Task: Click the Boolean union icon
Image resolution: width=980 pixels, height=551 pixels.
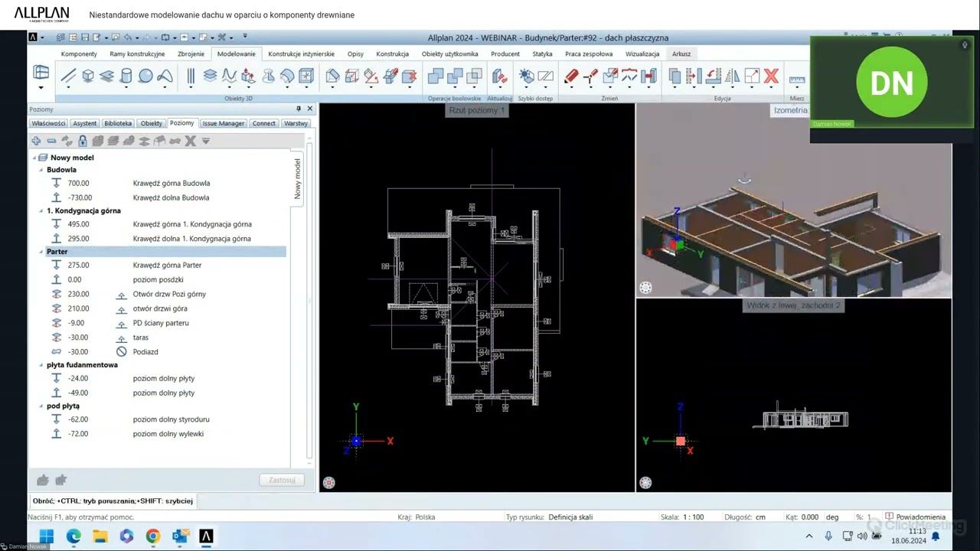Action: point(436,76)
